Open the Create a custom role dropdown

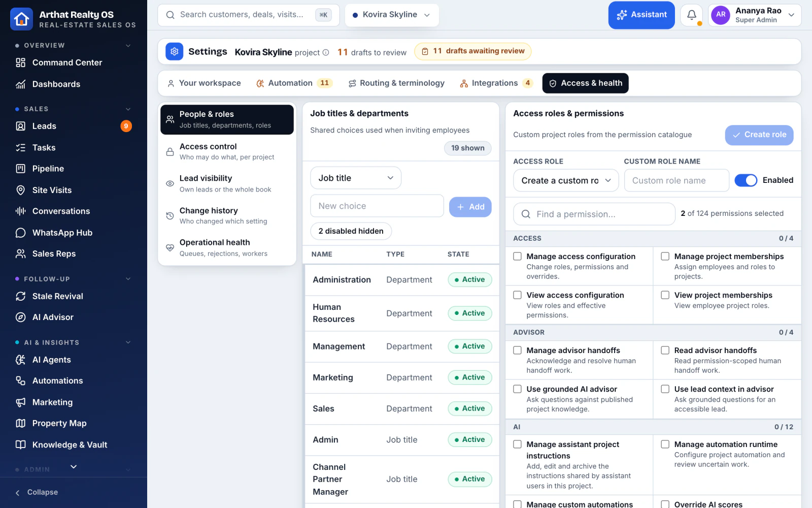[x=566, y=180]
